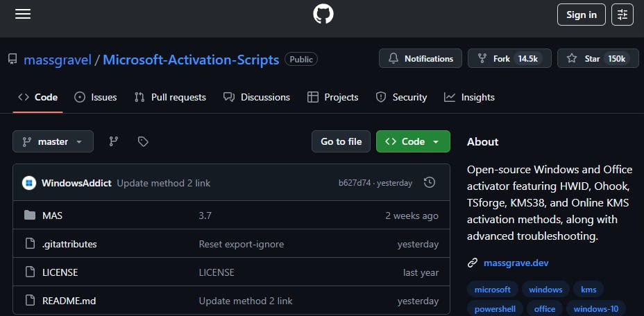644x316 pixels.
Task: Open the "LICENSE" commit message in LICENSE row
Action: (x=217, y=272)
